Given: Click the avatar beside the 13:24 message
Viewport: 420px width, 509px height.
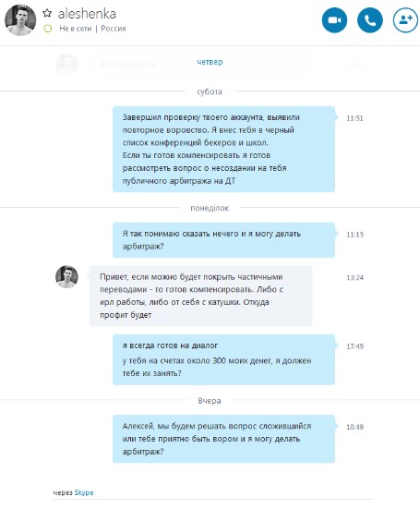Looking at the screenshot, I should click(66, 277).
